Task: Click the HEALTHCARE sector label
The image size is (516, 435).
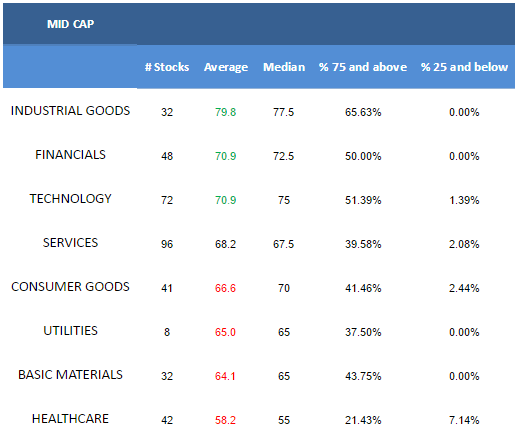Action: (70, 419)
